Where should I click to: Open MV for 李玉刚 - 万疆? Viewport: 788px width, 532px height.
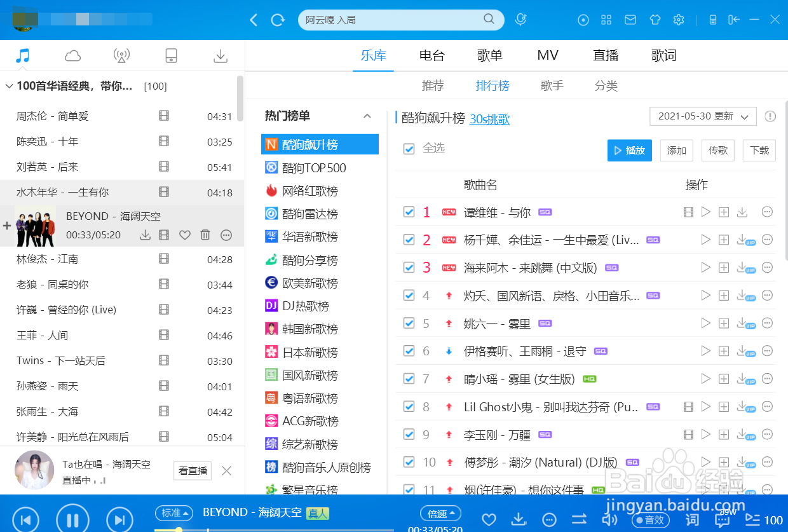tap(688, 434)
